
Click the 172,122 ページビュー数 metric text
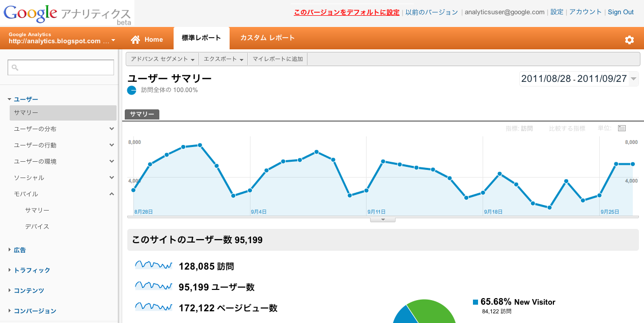pyautogui.click(x=228, y=308)
